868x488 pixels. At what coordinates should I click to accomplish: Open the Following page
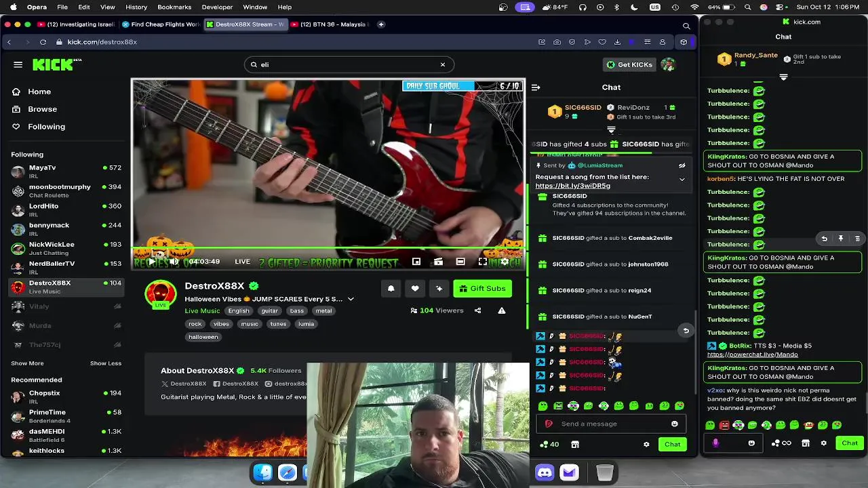46,127
